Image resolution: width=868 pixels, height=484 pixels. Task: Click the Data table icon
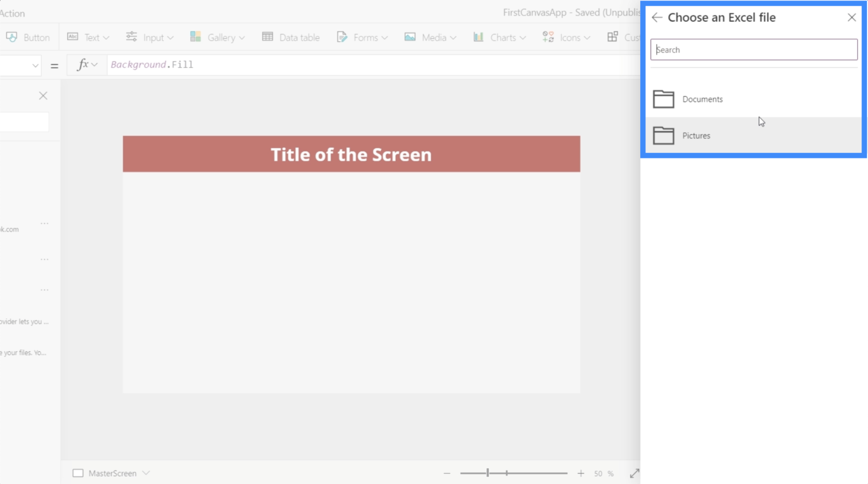click(x=268, y=37)
